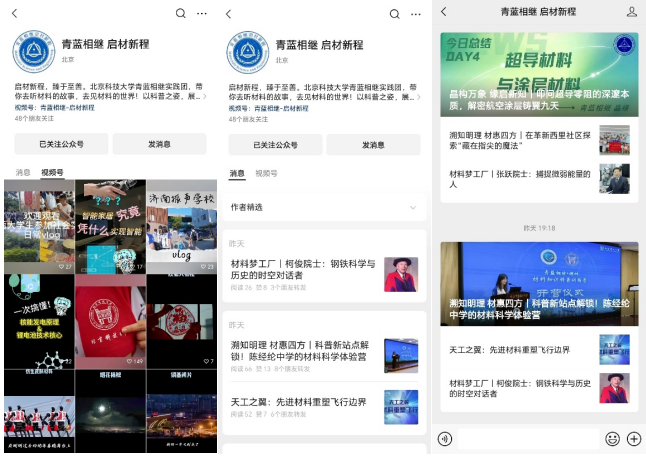646x457 pixels.
Task: Select 视频号 tab in left screen
Action: [52, 172]
